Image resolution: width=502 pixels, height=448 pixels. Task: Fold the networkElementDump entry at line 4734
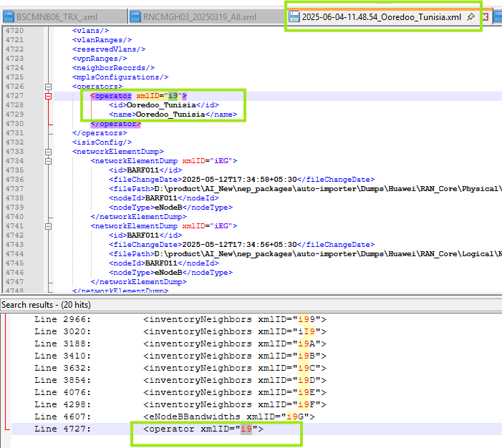click(49, 161)
